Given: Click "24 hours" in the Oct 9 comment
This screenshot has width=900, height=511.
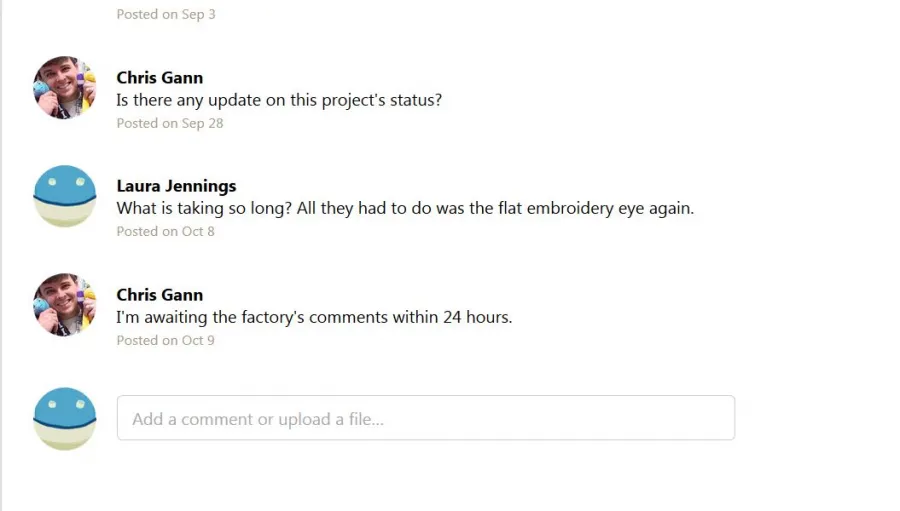Looking at the screenshot, I should [476, 317].
